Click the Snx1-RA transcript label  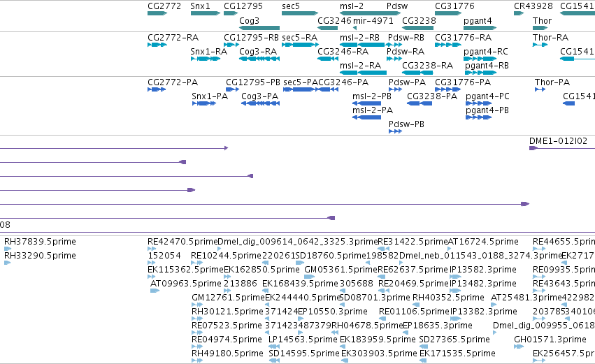click(209, 52)
